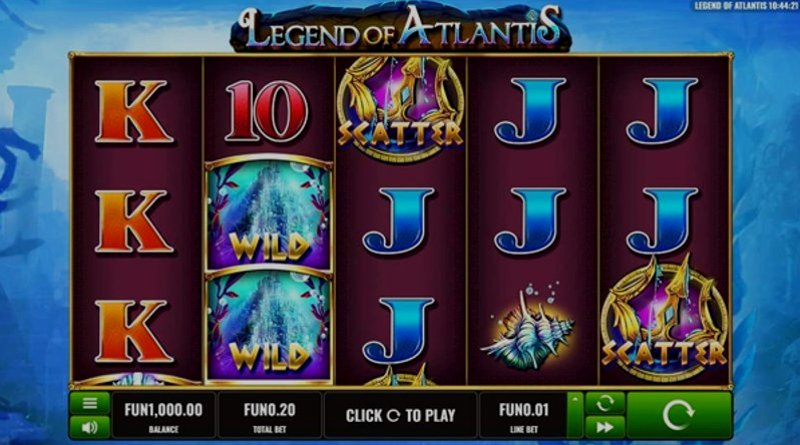This screenshot has height=445, width=800.
Task: Click the lower Wild symbol on reel two
Action: coord(269,327)
